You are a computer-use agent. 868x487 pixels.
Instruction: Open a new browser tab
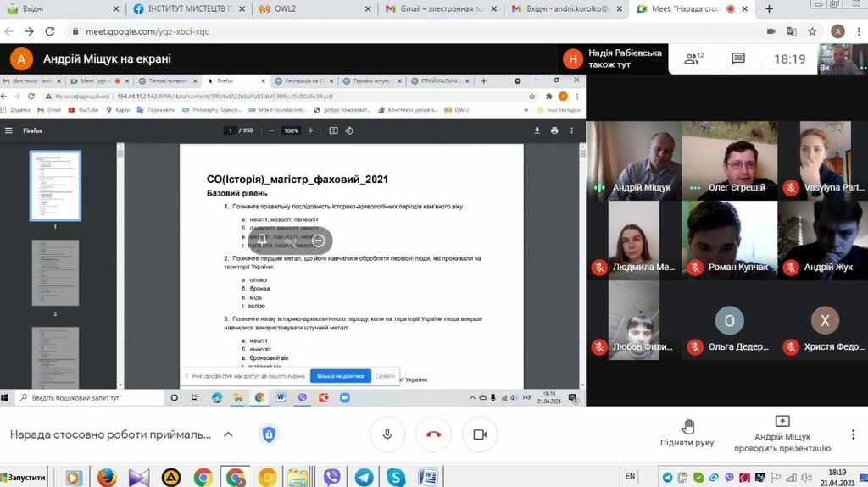pos(769,9)
